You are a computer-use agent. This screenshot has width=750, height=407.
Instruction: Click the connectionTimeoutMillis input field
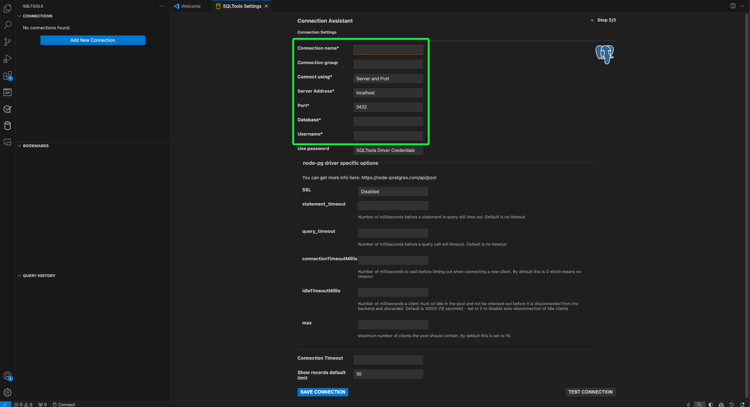tap(393, 260)
